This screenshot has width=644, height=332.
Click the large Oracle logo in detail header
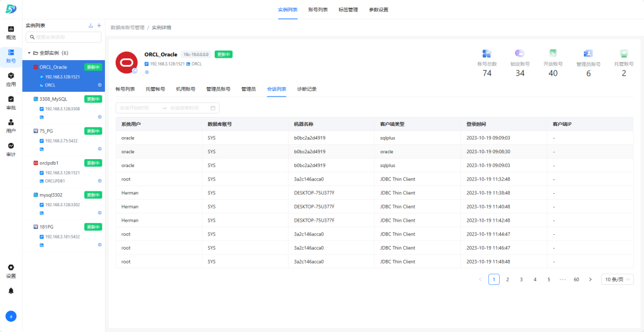[126, 63]
